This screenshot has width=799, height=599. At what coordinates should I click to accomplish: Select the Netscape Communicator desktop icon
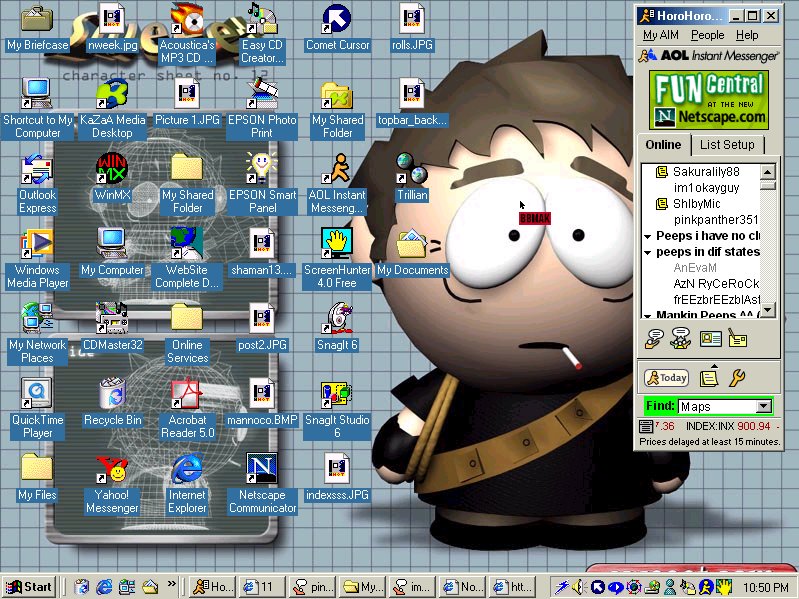click(x=262, y=484)
